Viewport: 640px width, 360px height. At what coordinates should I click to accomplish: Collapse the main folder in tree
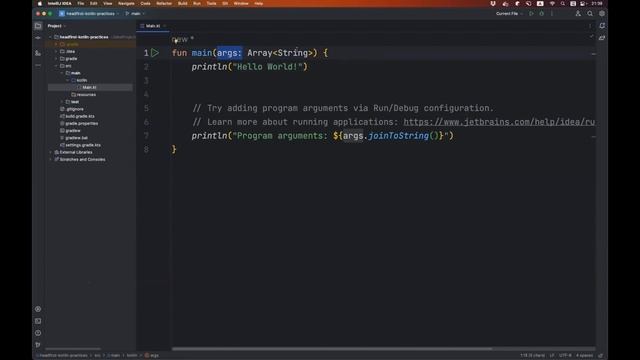pyautogui.click(x=62, y=73)
